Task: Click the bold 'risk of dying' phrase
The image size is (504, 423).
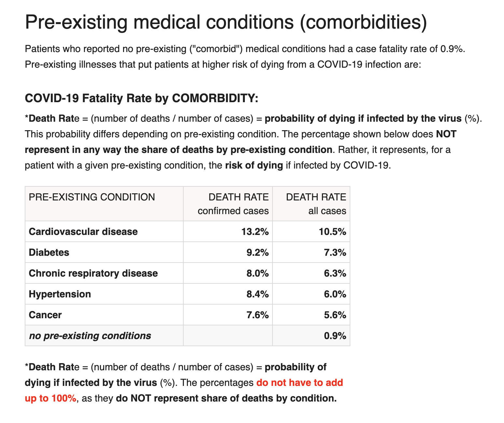Action: click(254, 166)
